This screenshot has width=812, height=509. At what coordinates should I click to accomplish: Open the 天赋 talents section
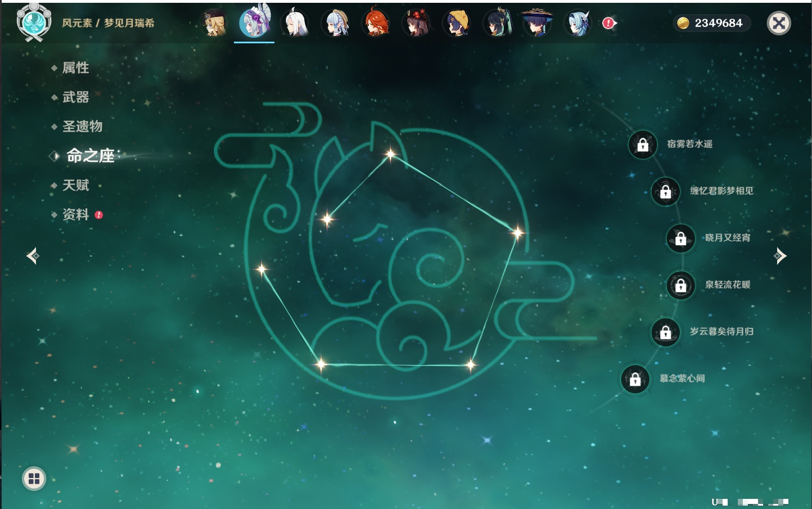click(75, 186)
